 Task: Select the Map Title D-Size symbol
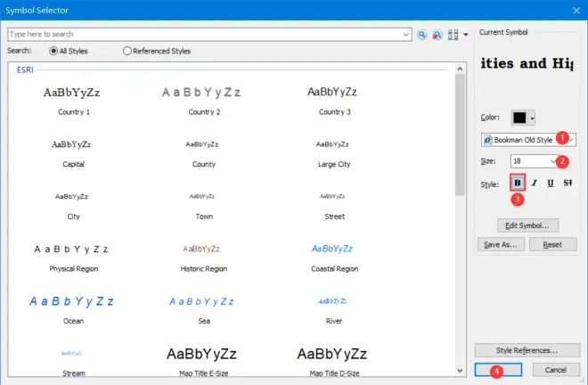(334, 362)
